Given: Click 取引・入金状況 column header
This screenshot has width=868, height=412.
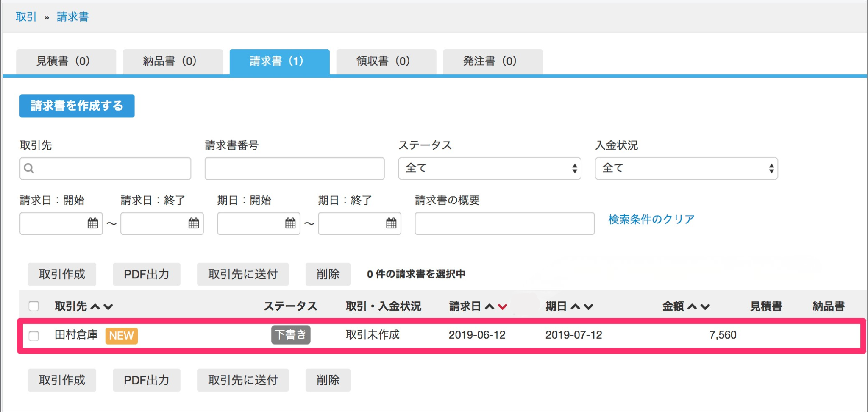Looking at the screenshot, I should coord(384,306).
